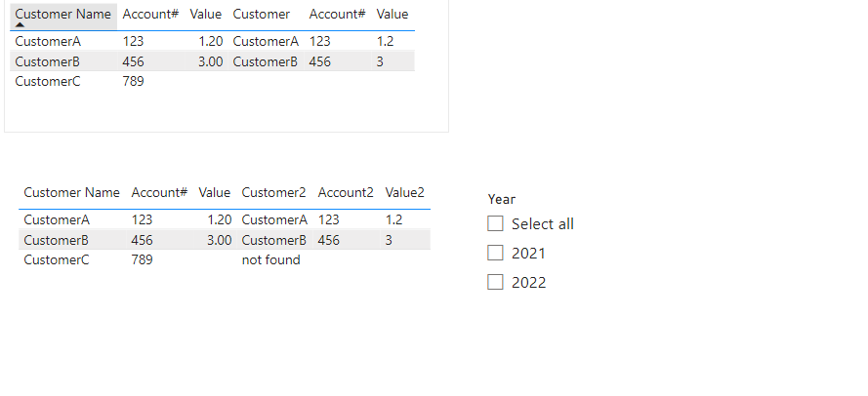Click first Value header in top table
The width and height of the screenshot is (868, 396).
point(205,14)
